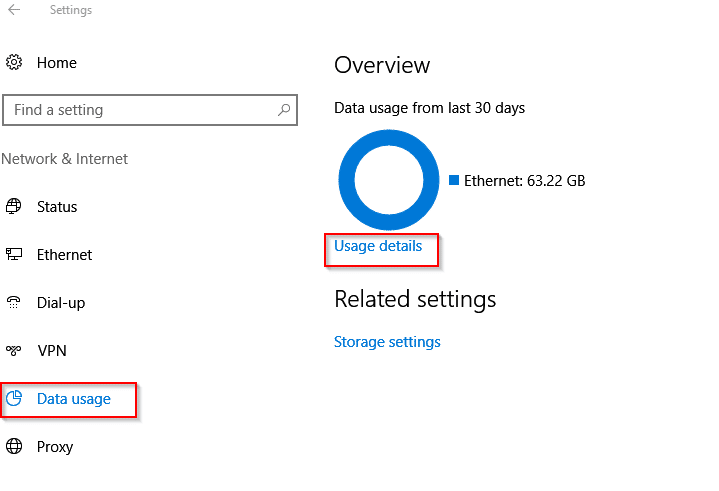Click the blue data usage donut chart
Image resolution: width=719 pixels, height=491 pixels.
pyautogui.click(x=389, y=180)
